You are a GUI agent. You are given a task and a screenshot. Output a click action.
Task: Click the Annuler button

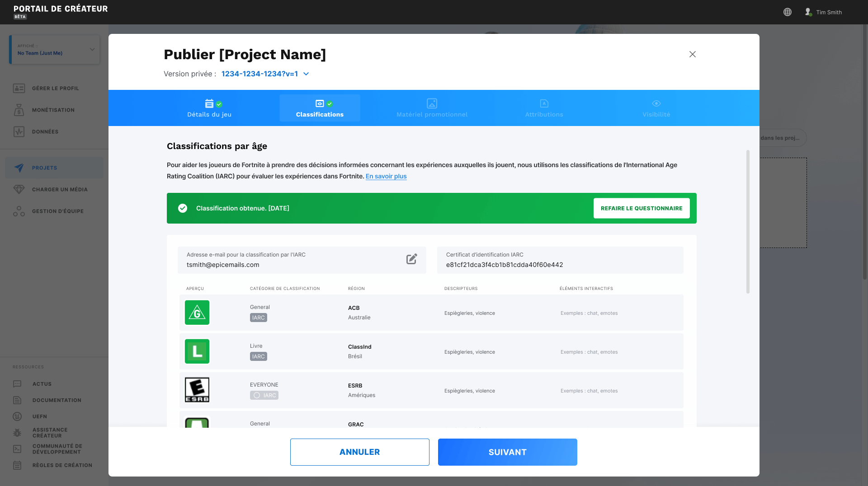pyautogui.click(x=360, y=452)
